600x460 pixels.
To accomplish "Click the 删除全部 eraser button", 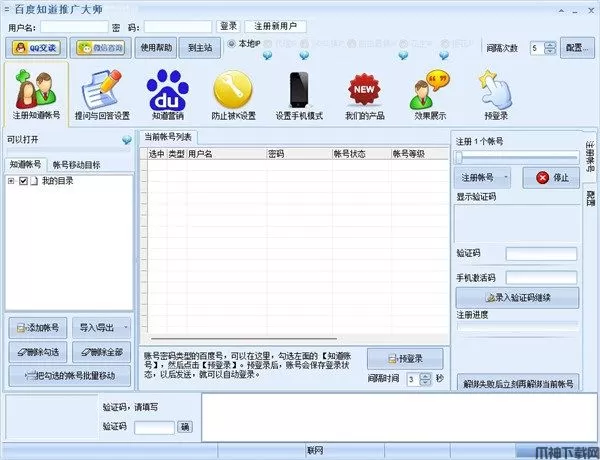I will pos(101,352).
